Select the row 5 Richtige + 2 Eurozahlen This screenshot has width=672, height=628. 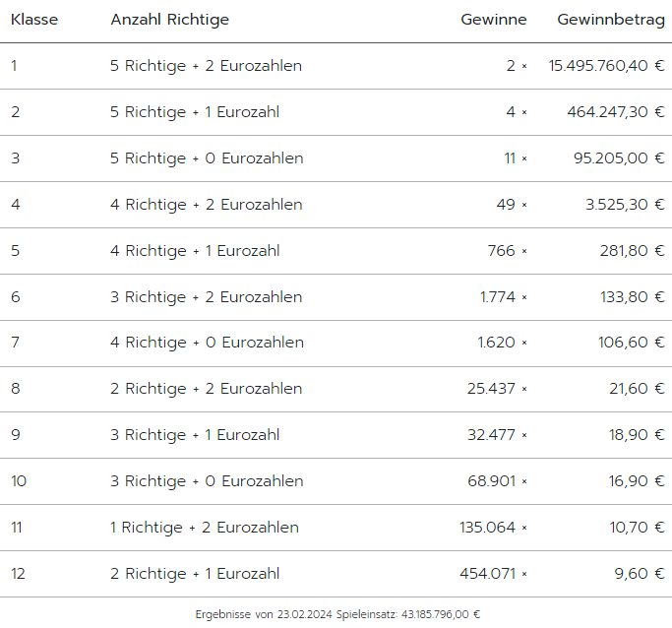[206, 66]
